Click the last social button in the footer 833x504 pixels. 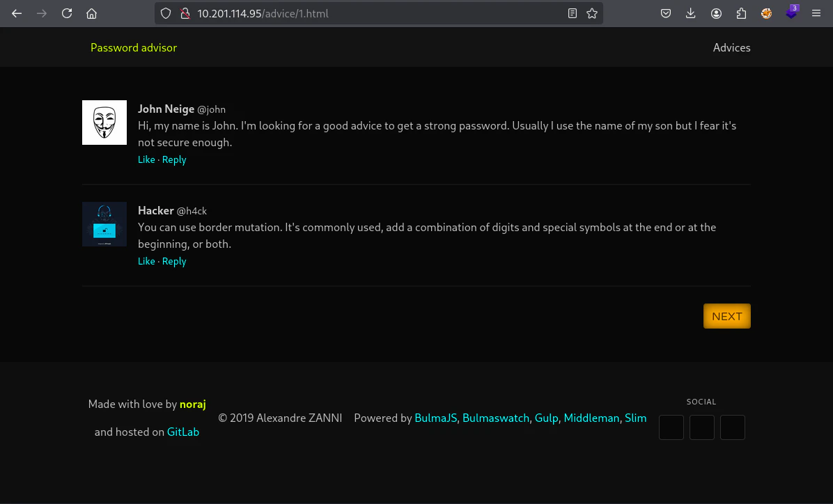click(733, 427)
